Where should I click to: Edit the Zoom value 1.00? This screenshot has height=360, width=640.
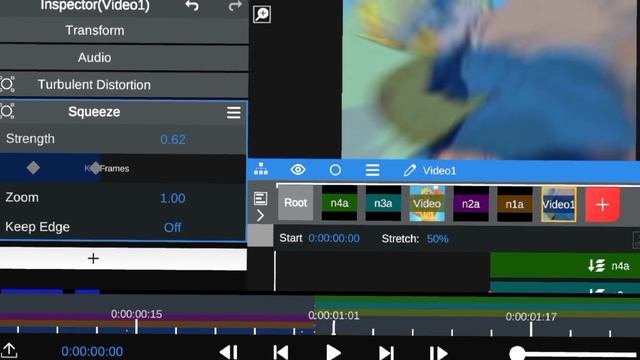click(173, 198)
